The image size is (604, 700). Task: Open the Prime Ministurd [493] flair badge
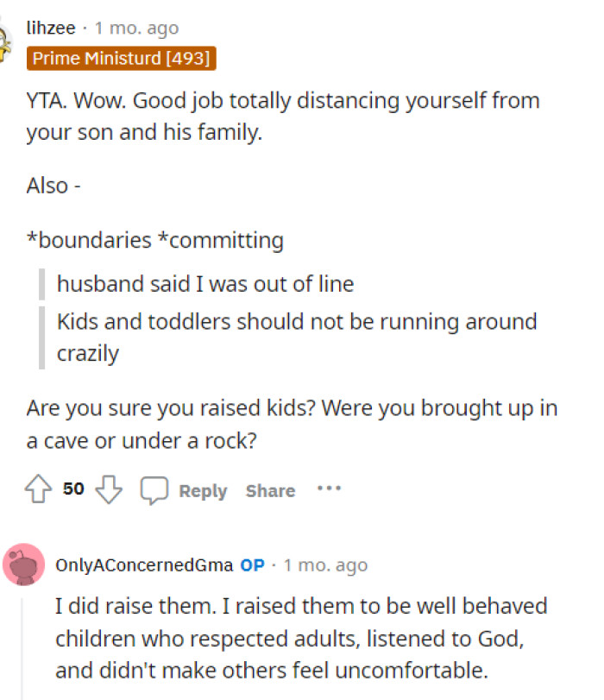tap(121, 59)
